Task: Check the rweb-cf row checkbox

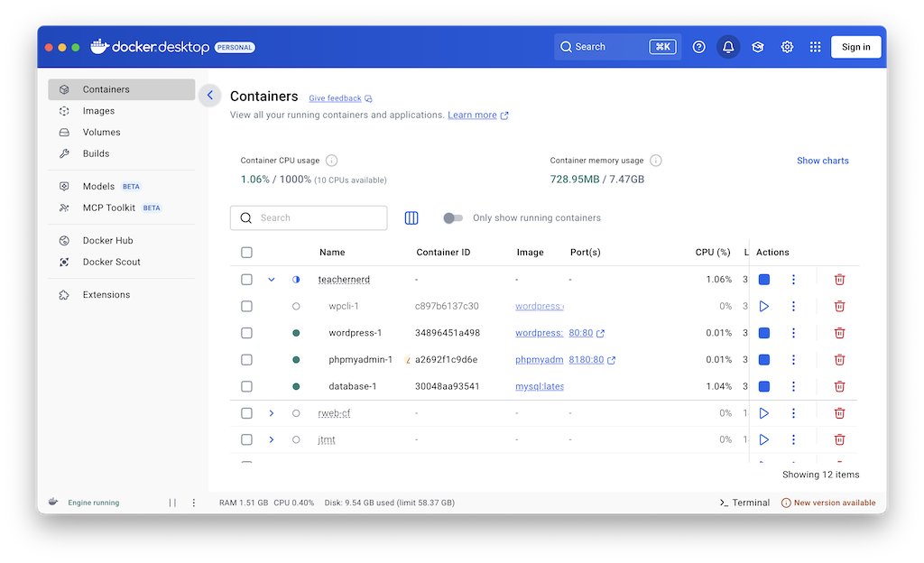Action: tap(246, 413)
